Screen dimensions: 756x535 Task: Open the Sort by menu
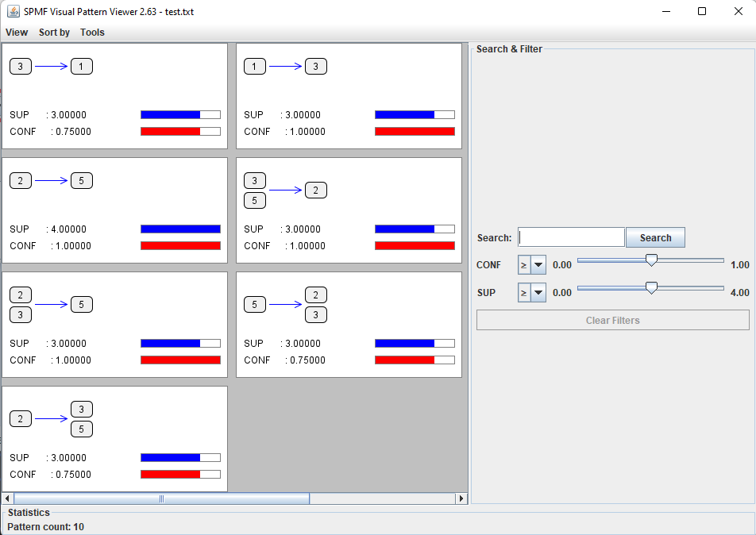pos(54,33)
